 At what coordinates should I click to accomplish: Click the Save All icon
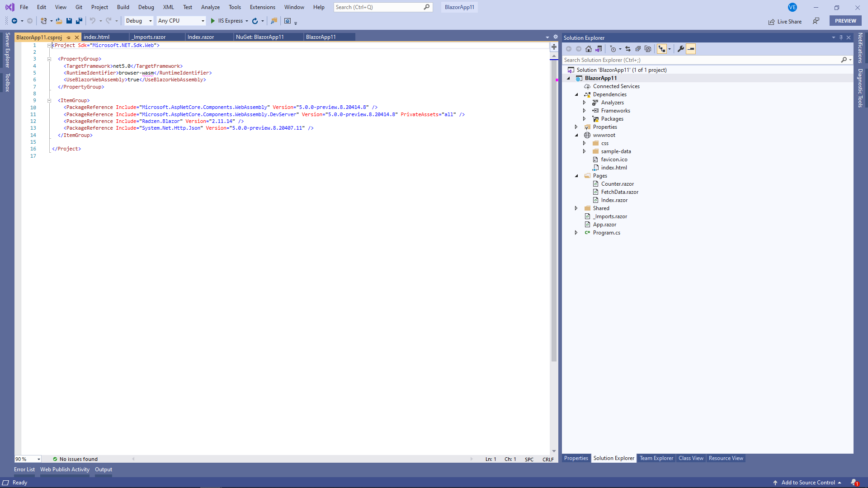[79, 21]
